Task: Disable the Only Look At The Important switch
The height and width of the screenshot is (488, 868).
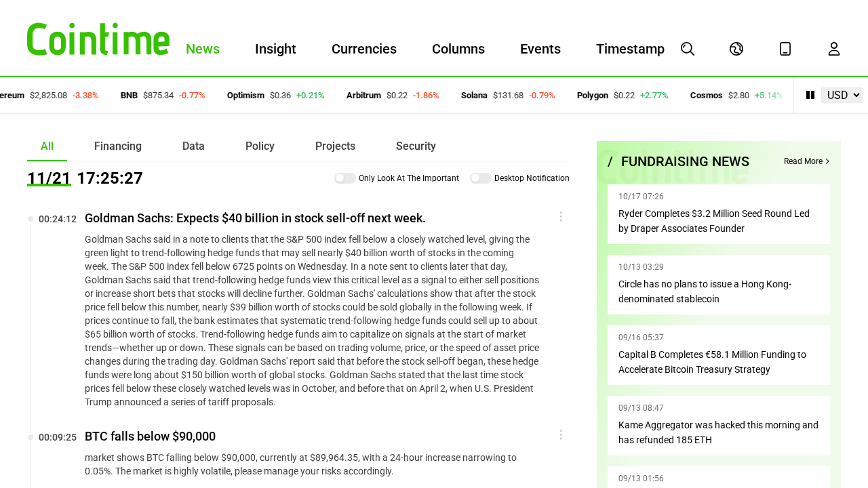Action: tap(344, 178)
